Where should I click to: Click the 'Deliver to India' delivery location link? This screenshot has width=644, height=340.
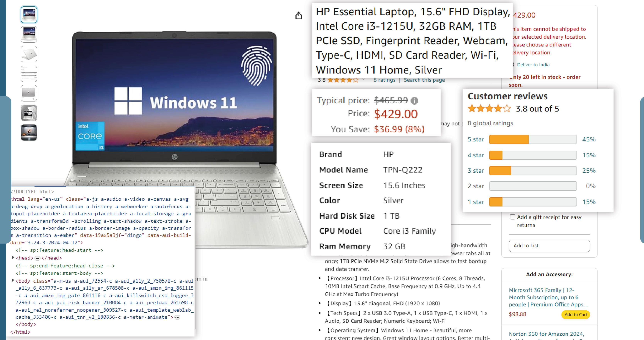pyautogui.click(x=533, y=64)
